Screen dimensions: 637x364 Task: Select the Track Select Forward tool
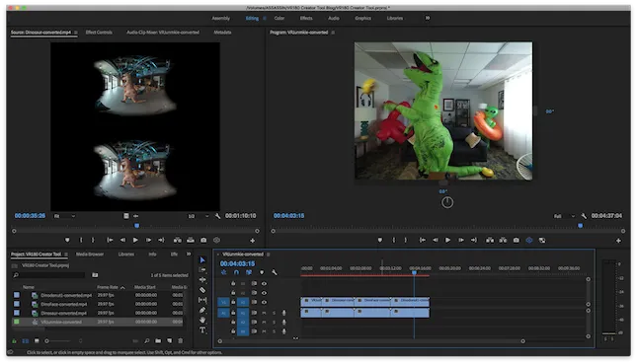tap(202, 270)
